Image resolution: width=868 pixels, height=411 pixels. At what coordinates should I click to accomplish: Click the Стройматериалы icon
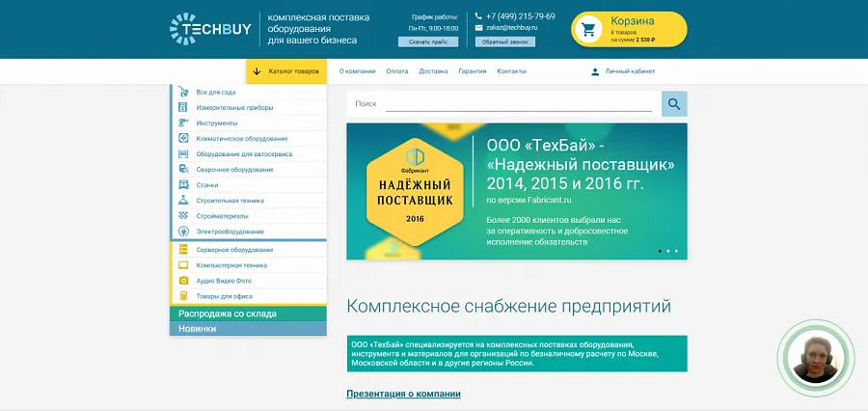point(184,216)
